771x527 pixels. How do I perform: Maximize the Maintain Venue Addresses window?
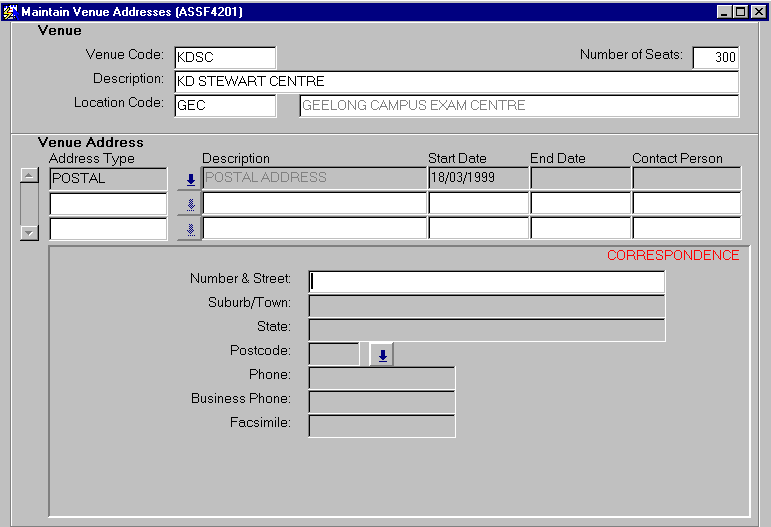(x=741, y=11)
